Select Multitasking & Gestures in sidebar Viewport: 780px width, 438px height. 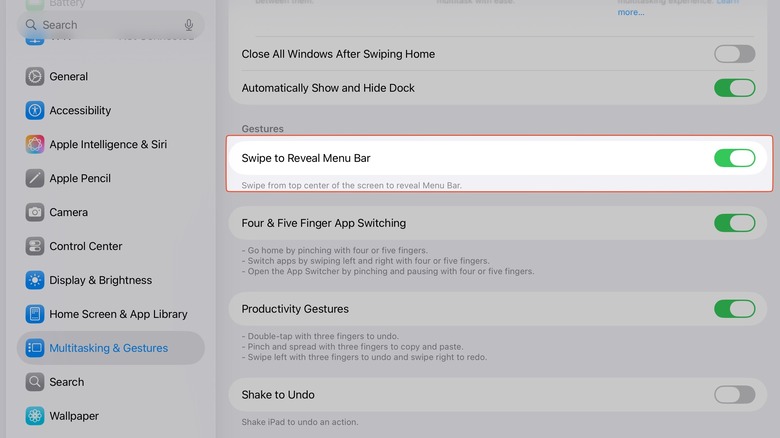110,348
